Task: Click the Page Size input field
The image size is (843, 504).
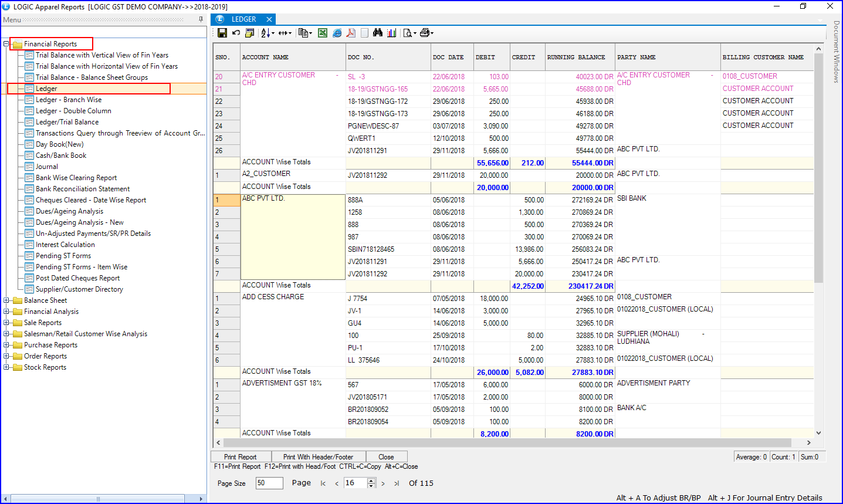Action: pyautogui.click(x=269, y=483)
